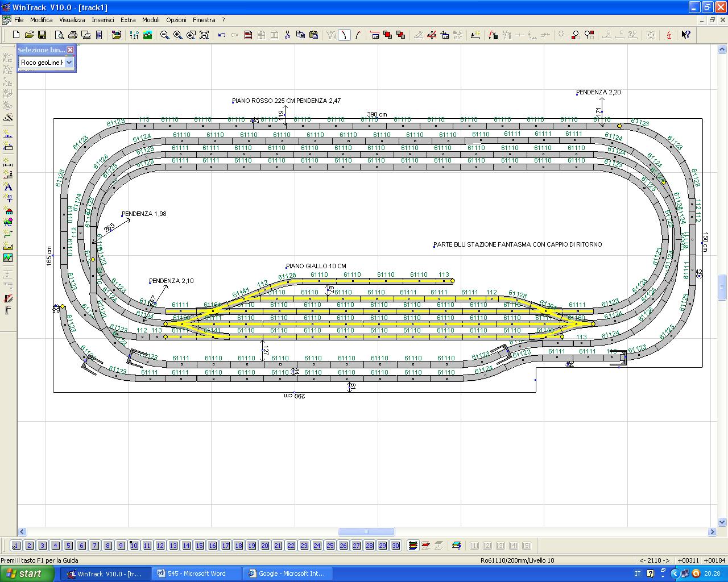728x582 pixels.
Task: Toggle level 1 button at bottom left
Action: point(16,546)
